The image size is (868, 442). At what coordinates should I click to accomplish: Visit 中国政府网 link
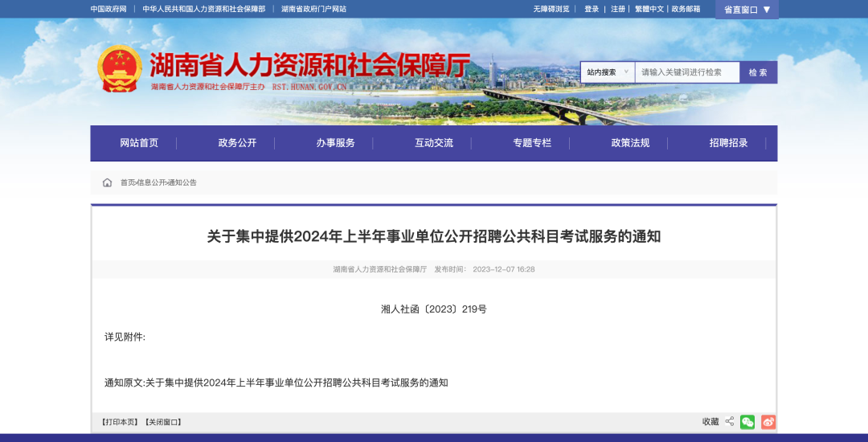coord(108,9)
